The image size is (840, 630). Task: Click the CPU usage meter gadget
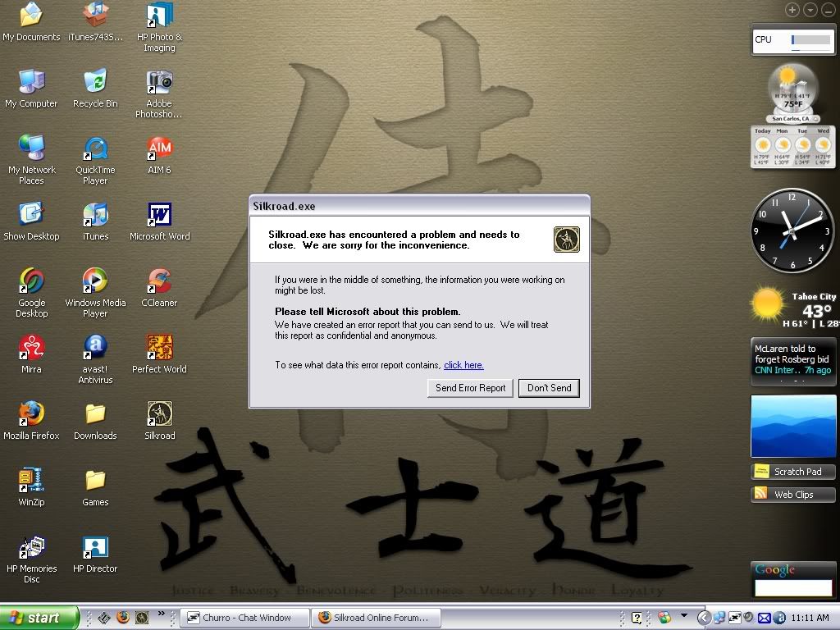793,39
